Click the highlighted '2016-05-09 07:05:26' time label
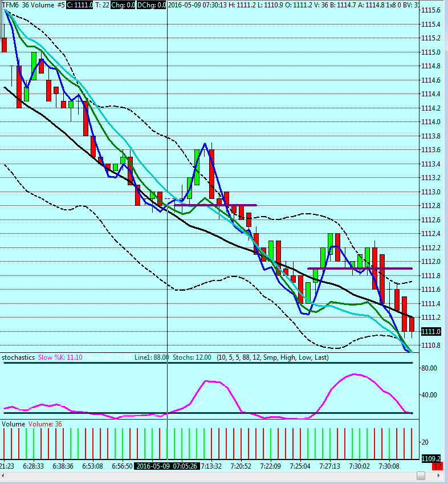Screen dimensions: 448x484 [x=167, y=466]
